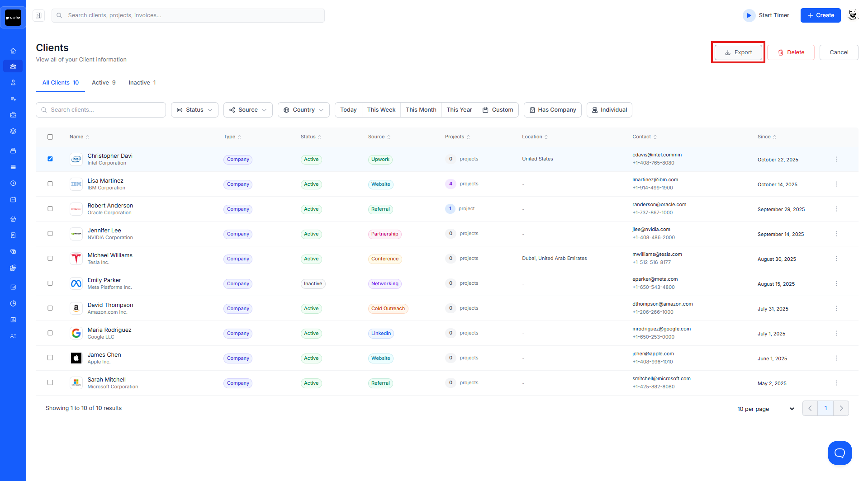Image resolution: width=868 pixels, height=481 pixels.
Task: Open the calendar icon in sidebar
Action: coord(13,200)
